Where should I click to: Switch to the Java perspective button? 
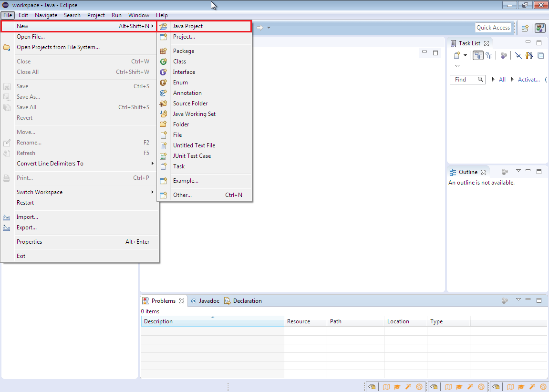pos(540,28)
